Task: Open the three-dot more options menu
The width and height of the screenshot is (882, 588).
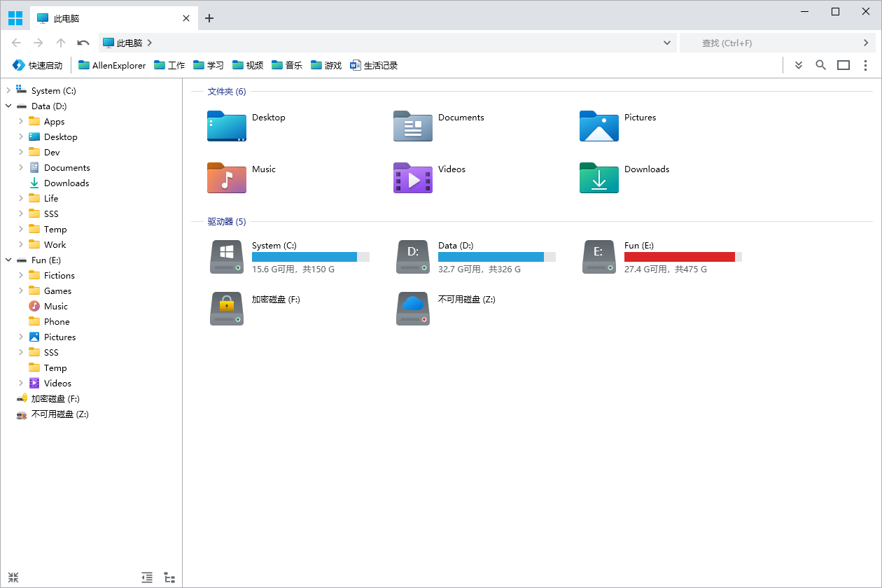Action: coord(866,65)
